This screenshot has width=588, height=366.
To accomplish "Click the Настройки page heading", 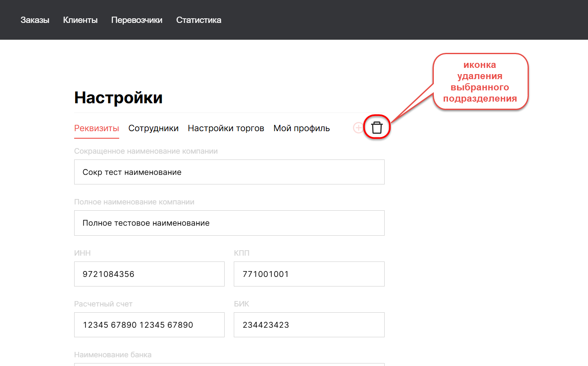I will (118, 97).
